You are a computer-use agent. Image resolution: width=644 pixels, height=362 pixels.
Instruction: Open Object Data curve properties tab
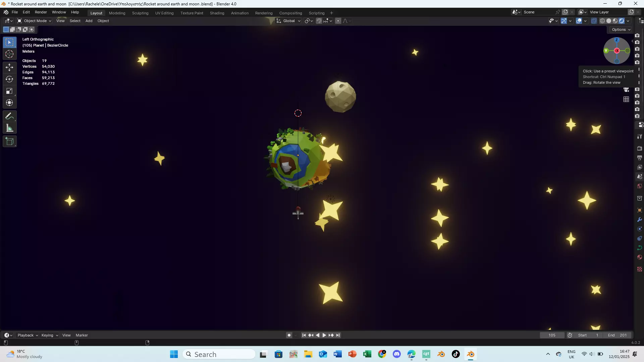click(x=640, y=248)
